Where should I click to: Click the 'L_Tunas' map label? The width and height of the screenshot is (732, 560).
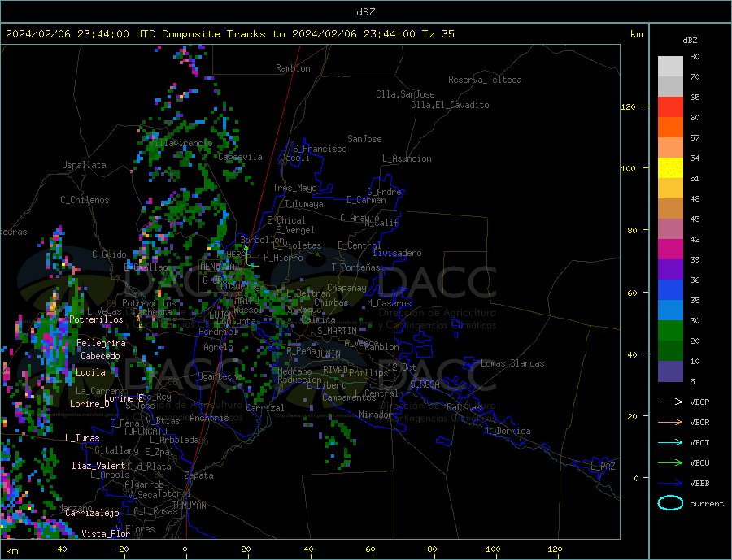82,438
